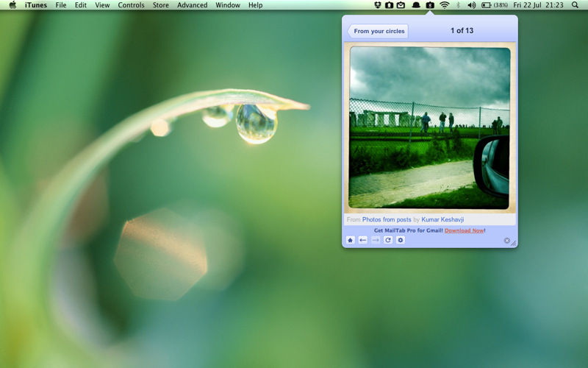Image resolution: width=588 pixels, height=368 pixels.
Task: Click the Get MailTab Pro for Gmail! text
Action: (409, 230)
